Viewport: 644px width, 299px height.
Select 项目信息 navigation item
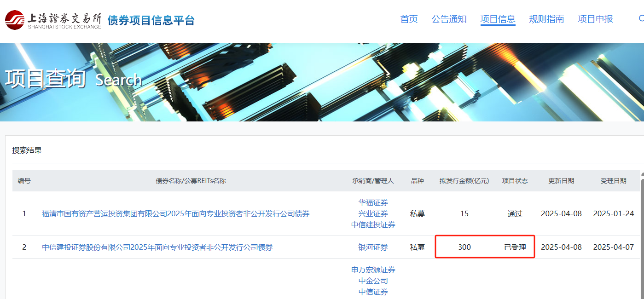click(498, 19)
